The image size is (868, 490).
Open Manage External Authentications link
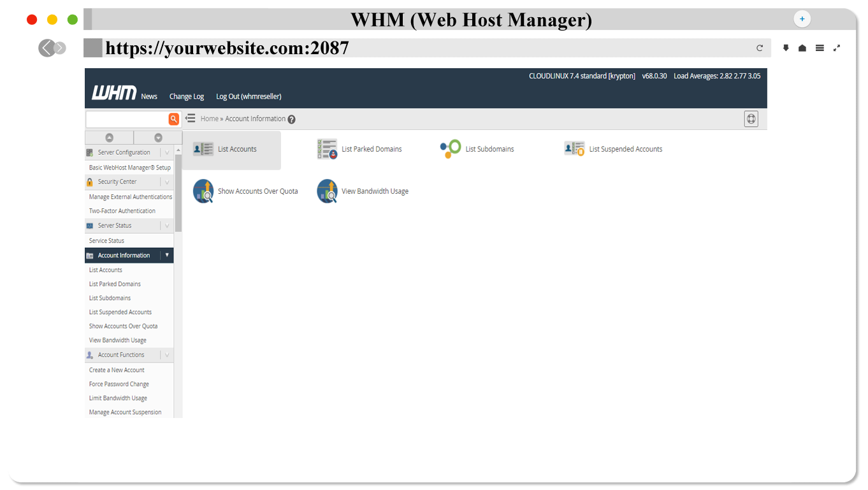[131, 197]
